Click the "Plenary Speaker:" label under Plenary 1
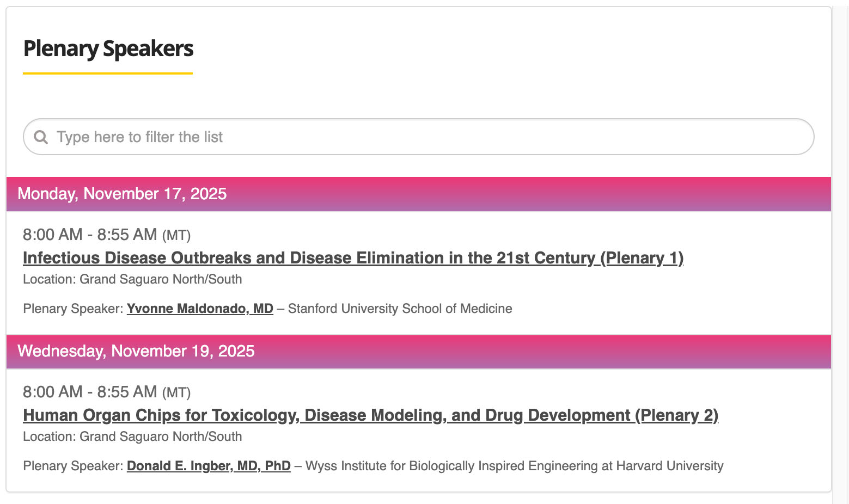Viewport: 849px width, 504px height. 73,309
